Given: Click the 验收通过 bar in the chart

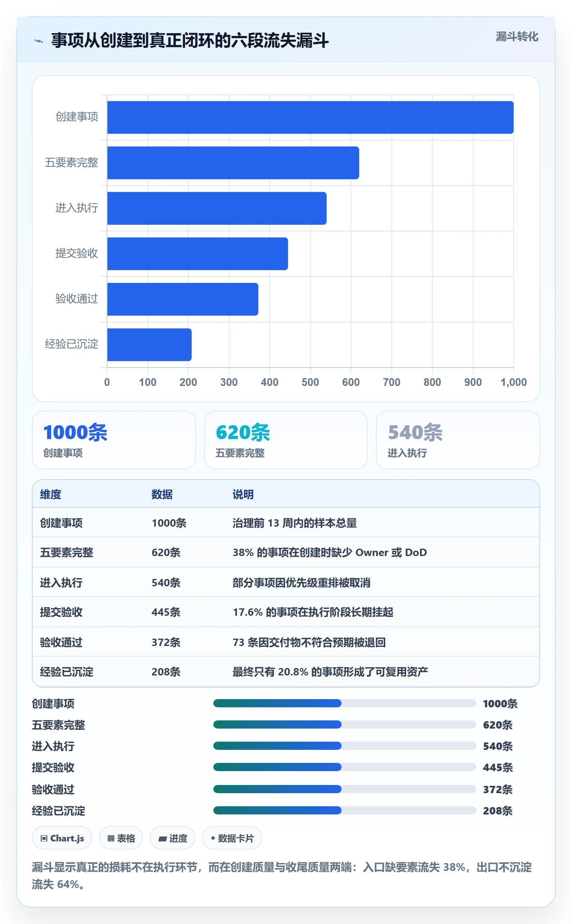Looking at the screenshot, I should pos(183,299).
